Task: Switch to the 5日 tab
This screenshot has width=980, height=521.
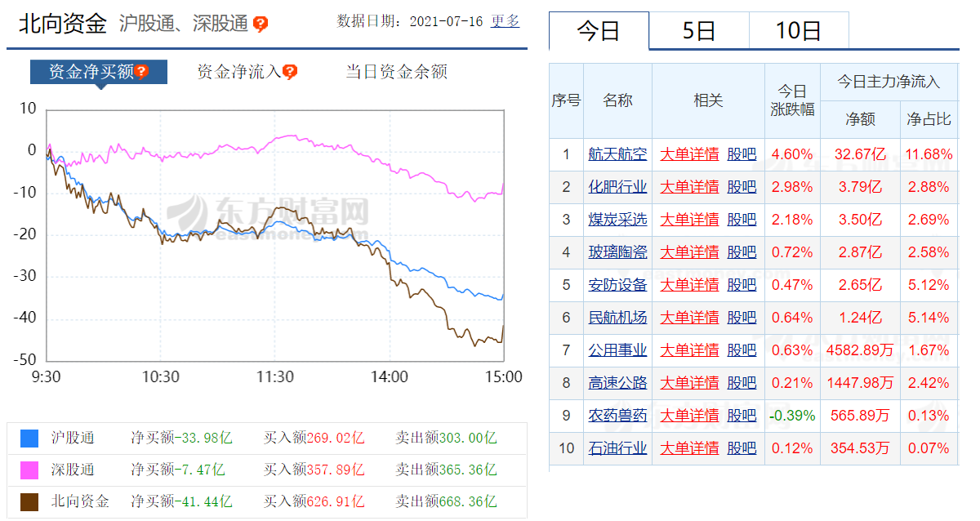Action: [699, 28]
